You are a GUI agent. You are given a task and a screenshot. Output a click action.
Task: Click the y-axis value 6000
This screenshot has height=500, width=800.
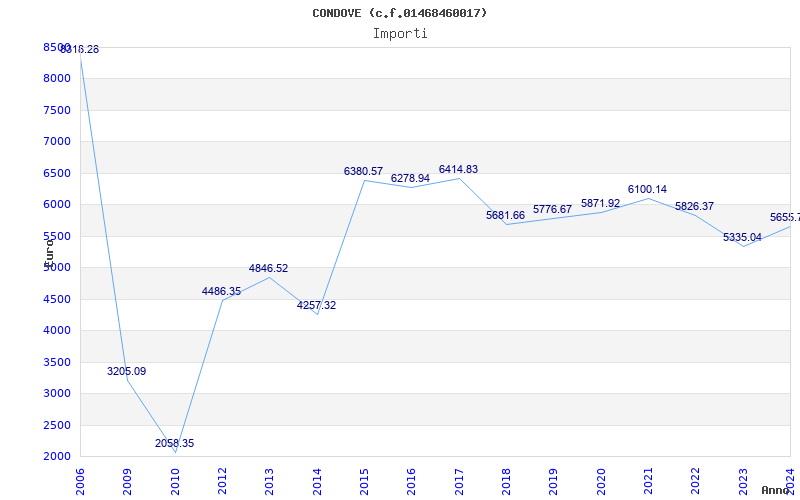[57, 205]
